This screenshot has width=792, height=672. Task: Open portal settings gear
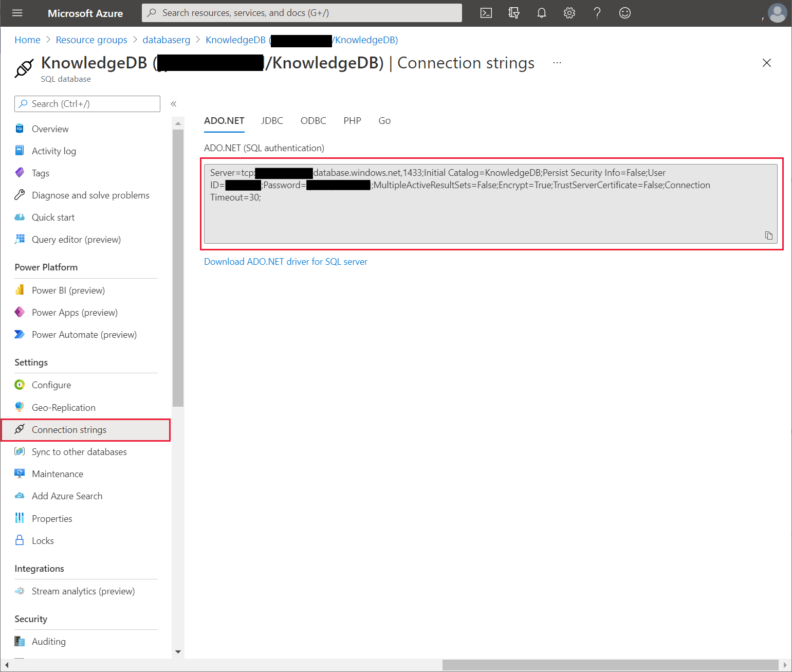point(569,13)
